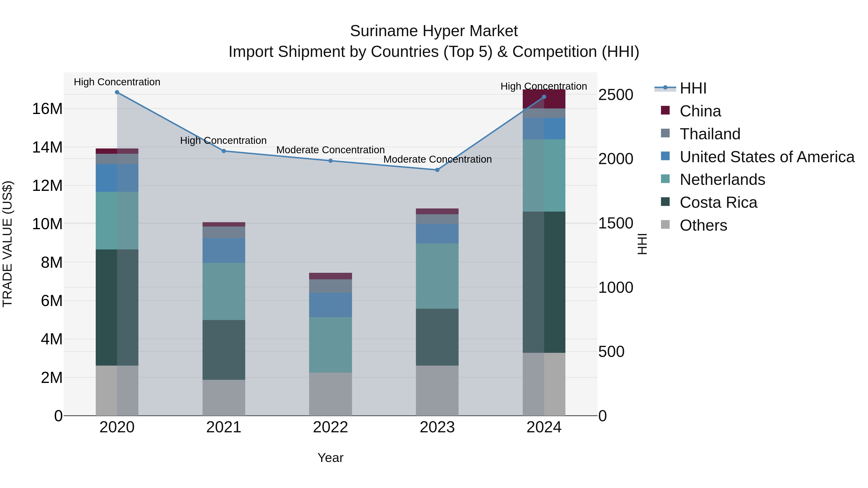Click the Year axis title

pyautogui.click(x=331, y=458)
